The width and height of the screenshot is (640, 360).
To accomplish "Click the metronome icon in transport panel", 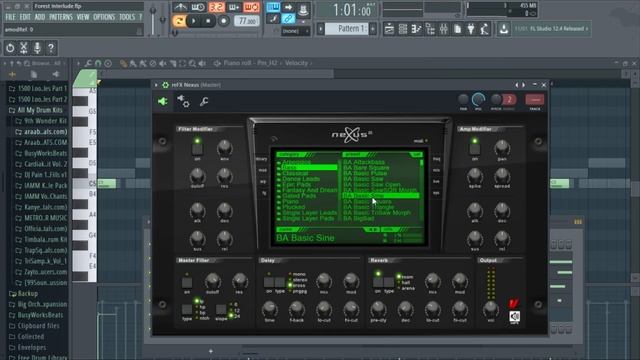I will point(180,7).
